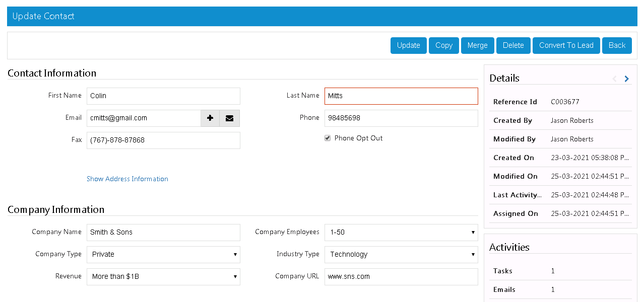
Task: Click inside the First Name field
Action: point(163,96)
